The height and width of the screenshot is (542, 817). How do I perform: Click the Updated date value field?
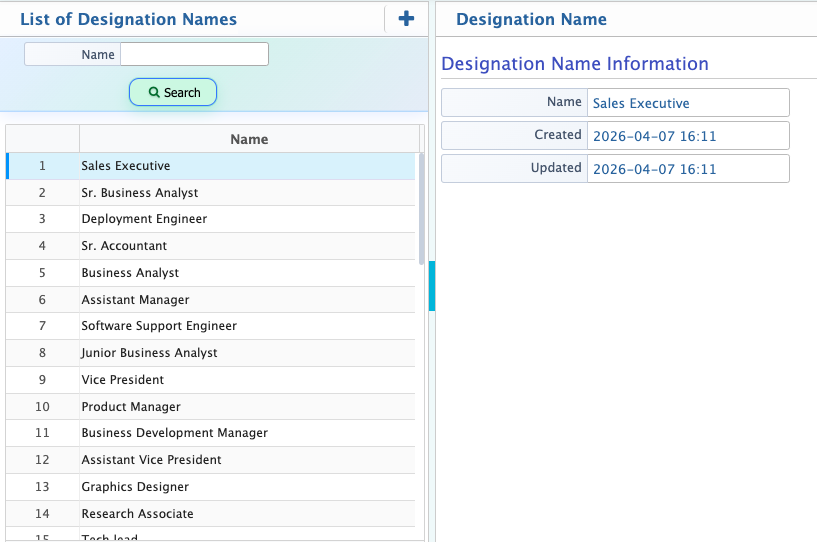[x=688, y=168]
